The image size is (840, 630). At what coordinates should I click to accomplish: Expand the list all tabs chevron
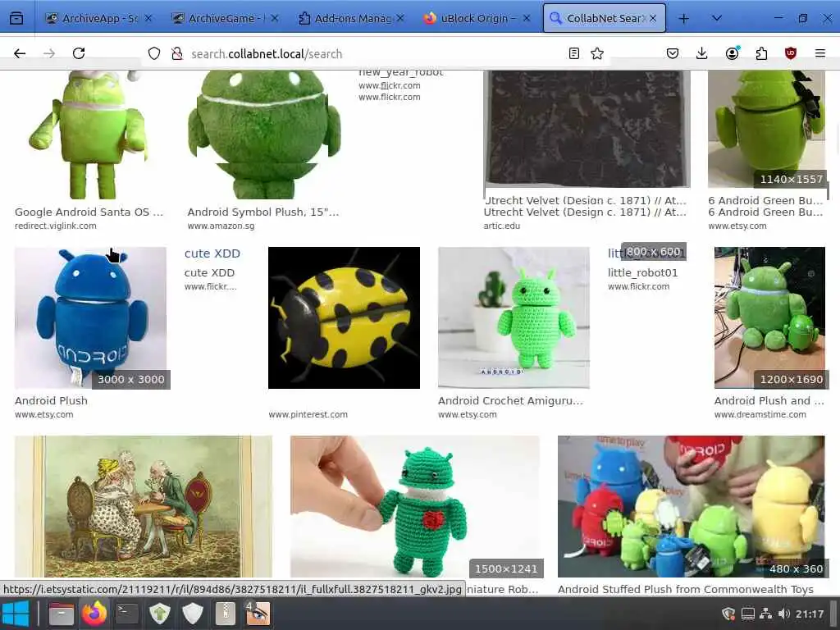[716, 18]
